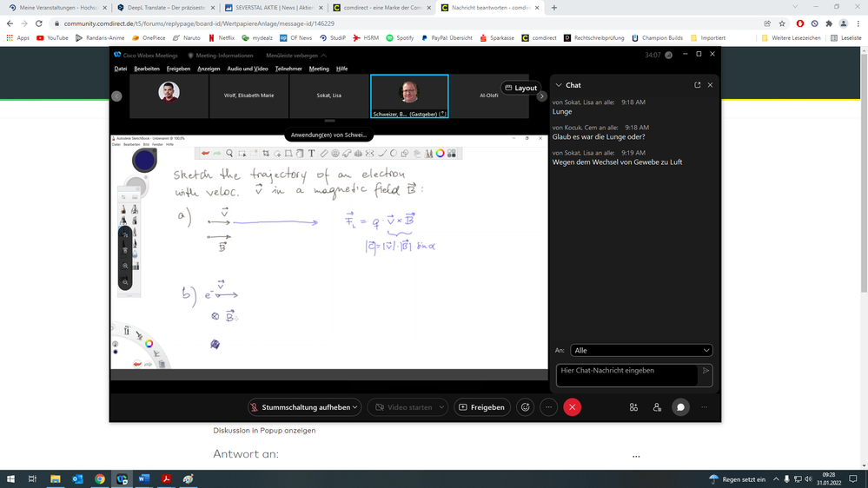Open Word from the Windows taskbar

click(144, 479)
